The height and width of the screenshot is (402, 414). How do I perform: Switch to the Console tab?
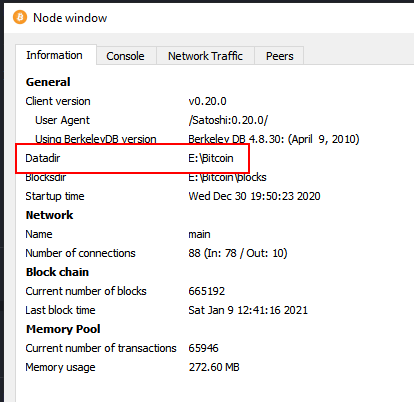[126, 56]
